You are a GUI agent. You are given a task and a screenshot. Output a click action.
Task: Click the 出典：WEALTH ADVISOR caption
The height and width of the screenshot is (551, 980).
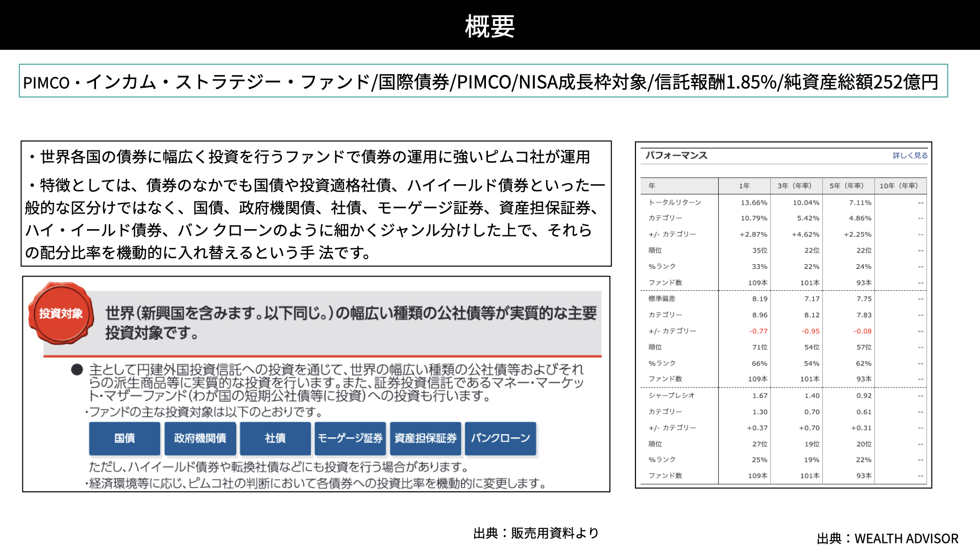[x=888, y=539]
